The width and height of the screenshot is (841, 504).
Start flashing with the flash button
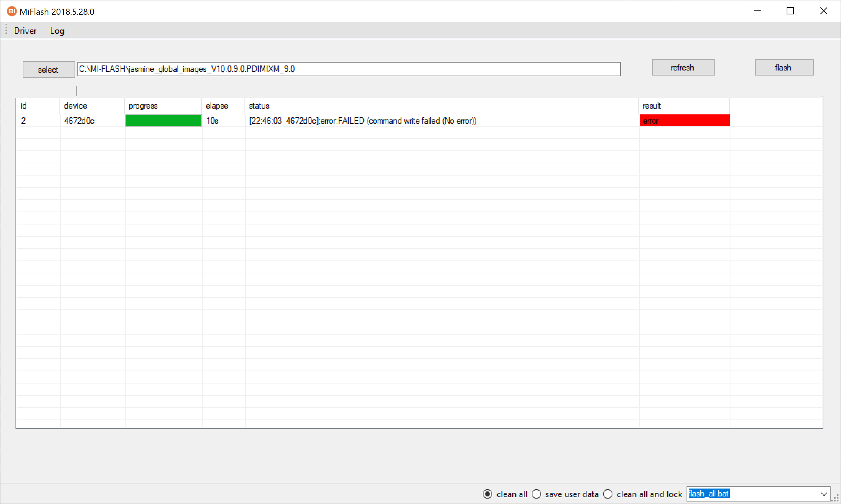point(784,68)
